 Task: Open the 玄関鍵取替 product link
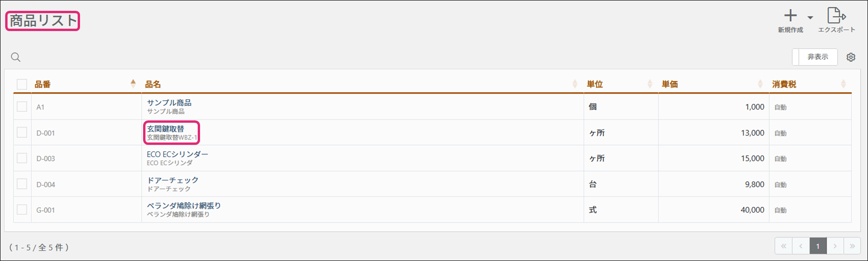point(165,128)
